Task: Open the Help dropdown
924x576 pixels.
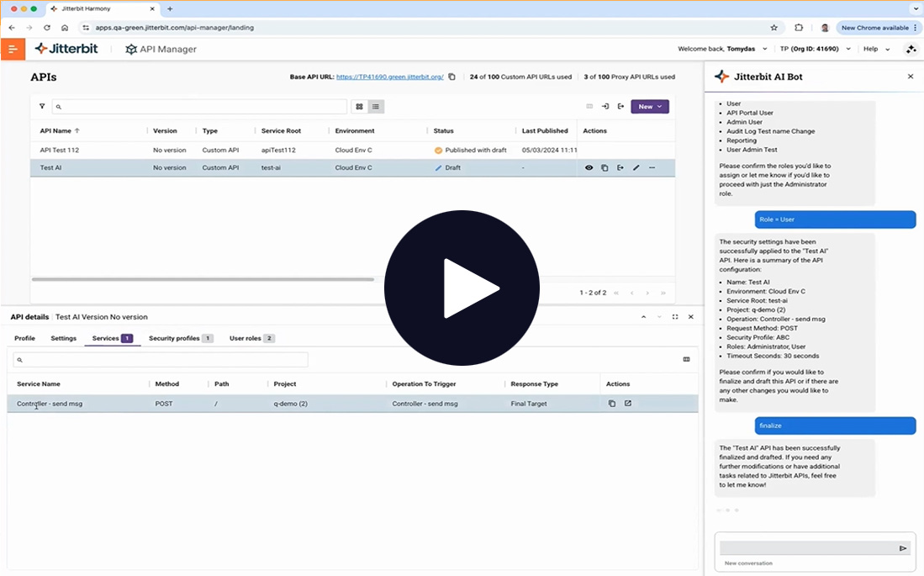Action: click(x=874, y=49)
